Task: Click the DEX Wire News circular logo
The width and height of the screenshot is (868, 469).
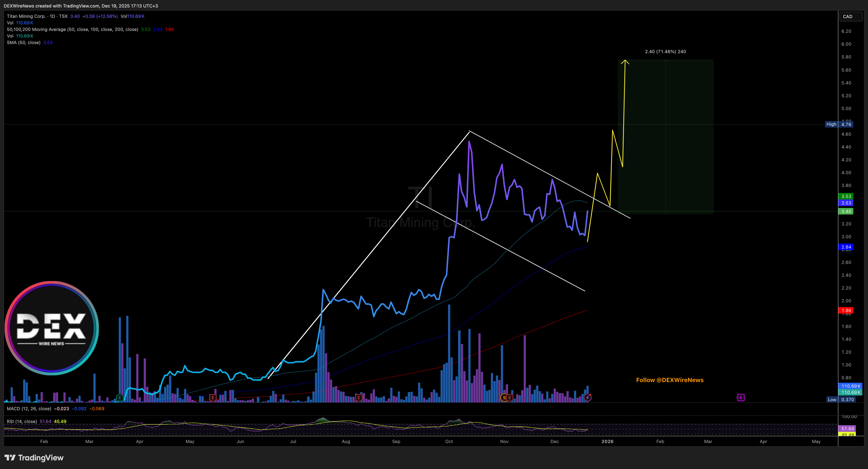Action: pyautogui.click(x=52, y=328)
